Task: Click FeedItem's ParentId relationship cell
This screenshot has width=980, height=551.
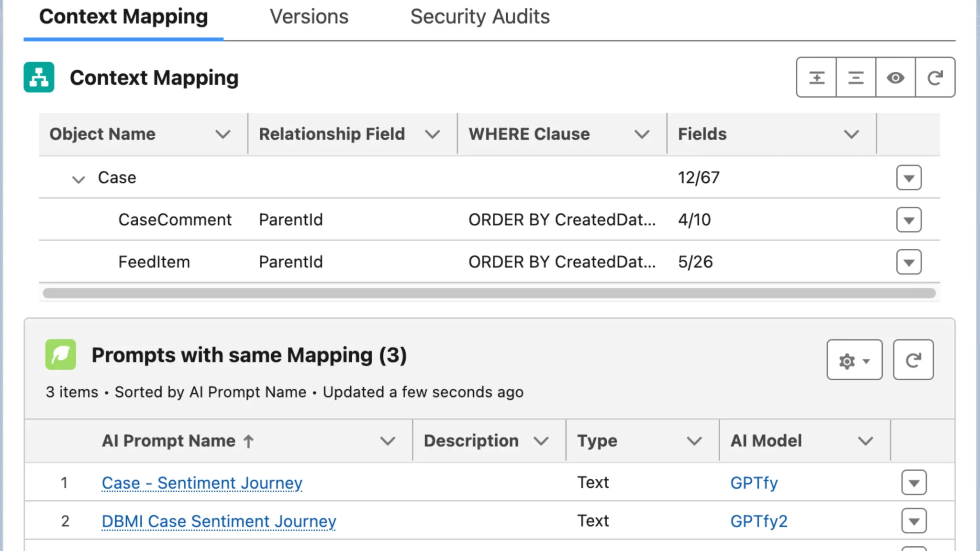Action: point(291,262)
